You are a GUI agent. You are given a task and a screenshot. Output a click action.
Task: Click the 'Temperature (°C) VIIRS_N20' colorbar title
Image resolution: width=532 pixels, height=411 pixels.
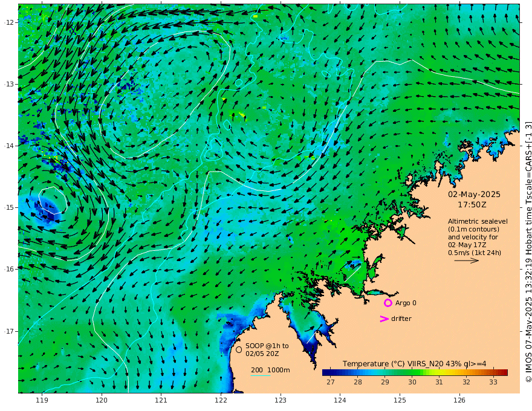tap(393, 364)
